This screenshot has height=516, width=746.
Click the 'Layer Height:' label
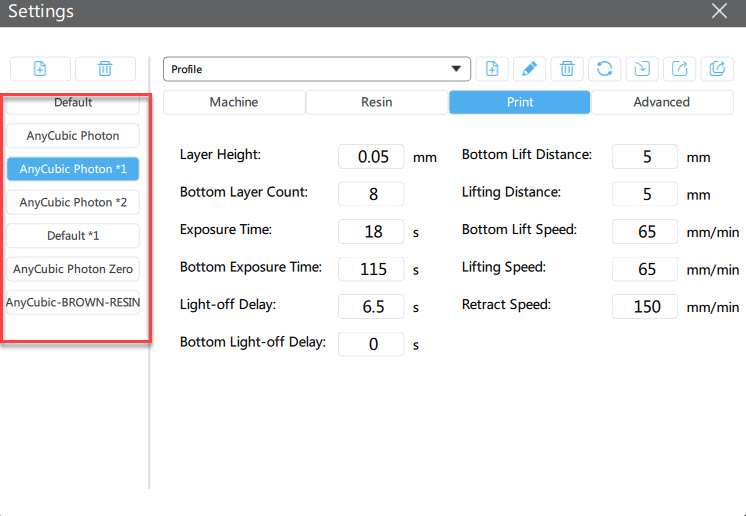(220, 155)
